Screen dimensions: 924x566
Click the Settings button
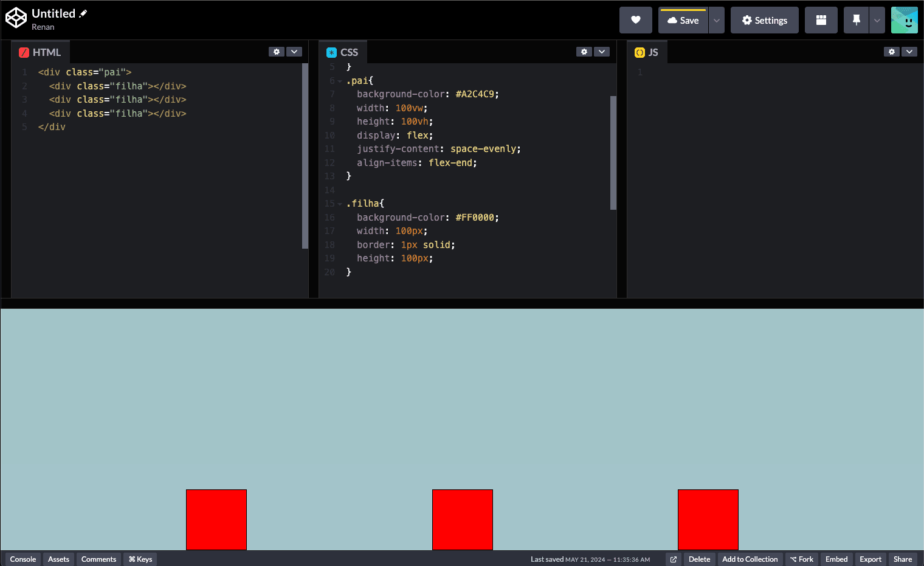coord(764,20)
